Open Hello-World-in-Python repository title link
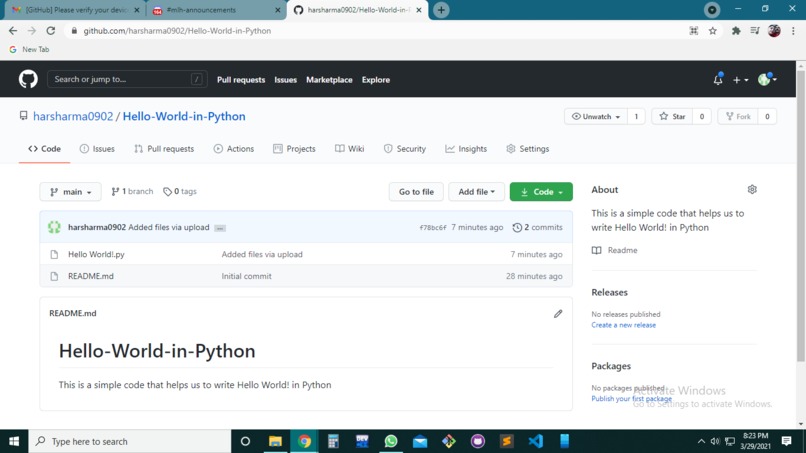This screenshot has height=453, width=806. tap(184, 116)
